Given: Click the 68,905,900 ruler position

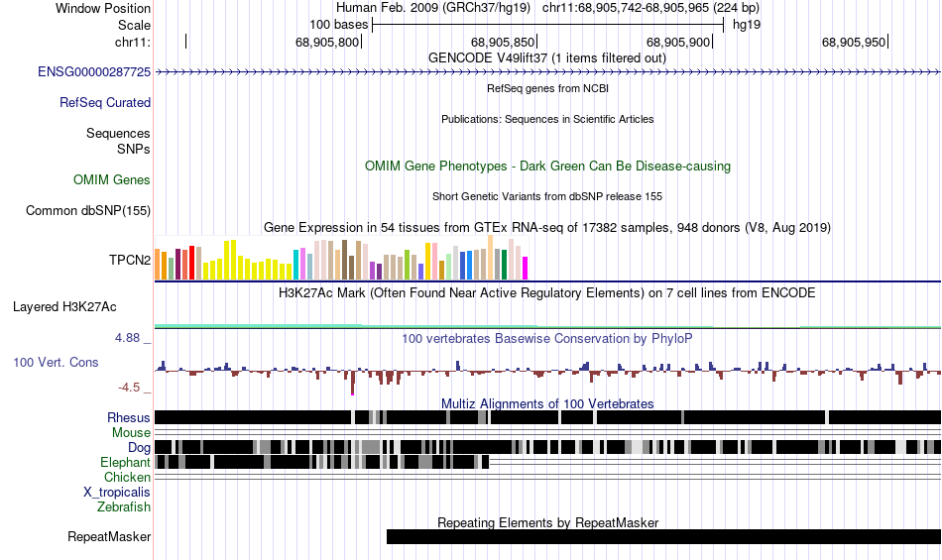Looking at the screenshot, I should (x=679, y=42).
